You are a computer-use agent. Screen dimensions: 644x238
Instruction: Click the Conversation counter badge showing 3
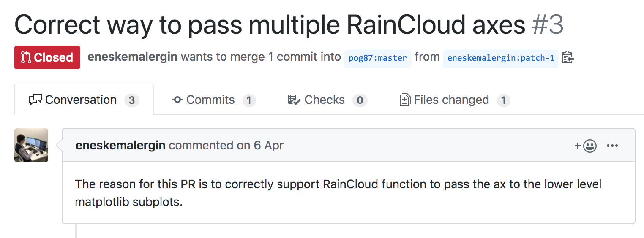132,100
